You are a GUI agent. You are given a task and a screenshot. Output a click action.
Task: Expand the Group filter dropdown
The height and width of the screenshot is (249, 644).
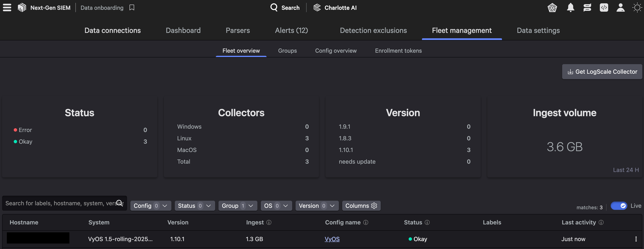237,206
